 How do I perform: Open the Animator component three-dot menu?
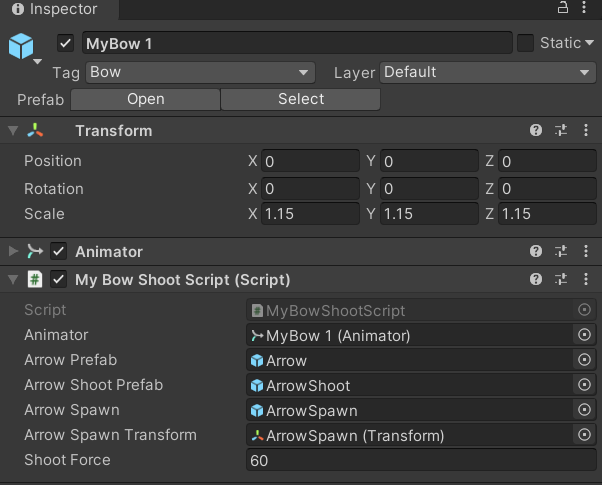(585, 252)
